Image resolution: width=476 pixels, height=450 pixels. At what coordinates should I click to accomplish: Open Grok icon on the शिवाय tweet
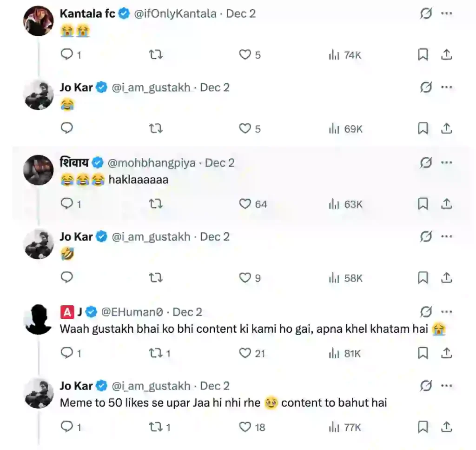click(426, 163)
